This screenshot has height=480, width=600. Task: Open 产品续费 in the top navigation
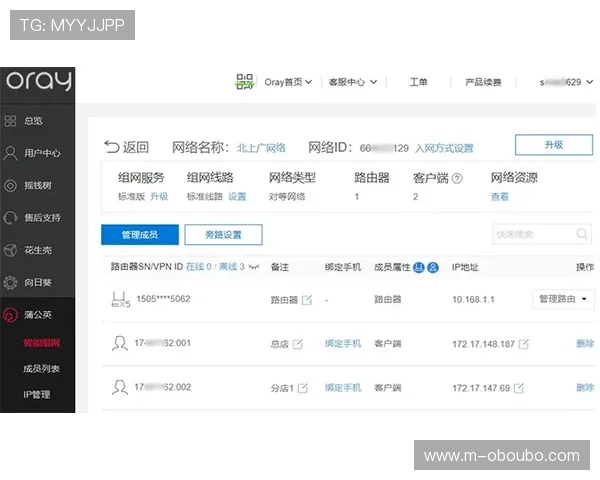pyautogui.click(x=483, y=82)
